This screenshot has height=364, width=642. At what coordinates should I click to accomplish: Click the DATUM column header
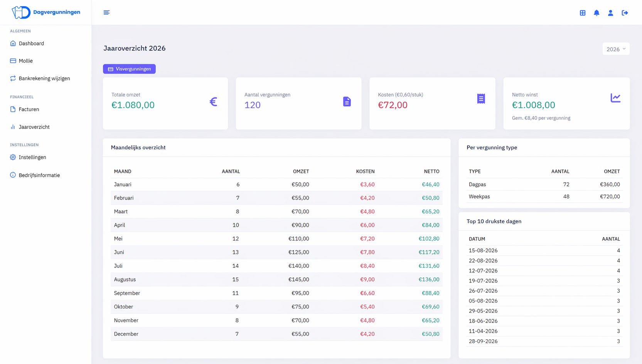coord(477,239)
